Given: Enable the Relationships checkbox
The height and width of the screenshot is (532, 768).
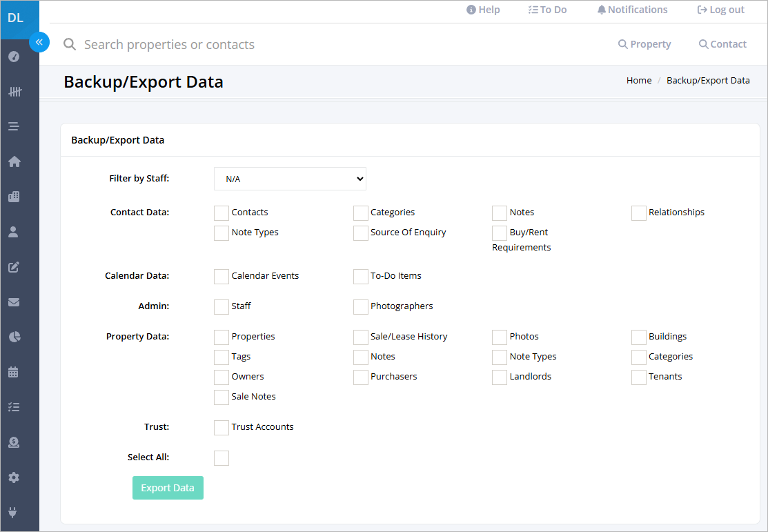Looking at the screenshot, I should point(639,213).
